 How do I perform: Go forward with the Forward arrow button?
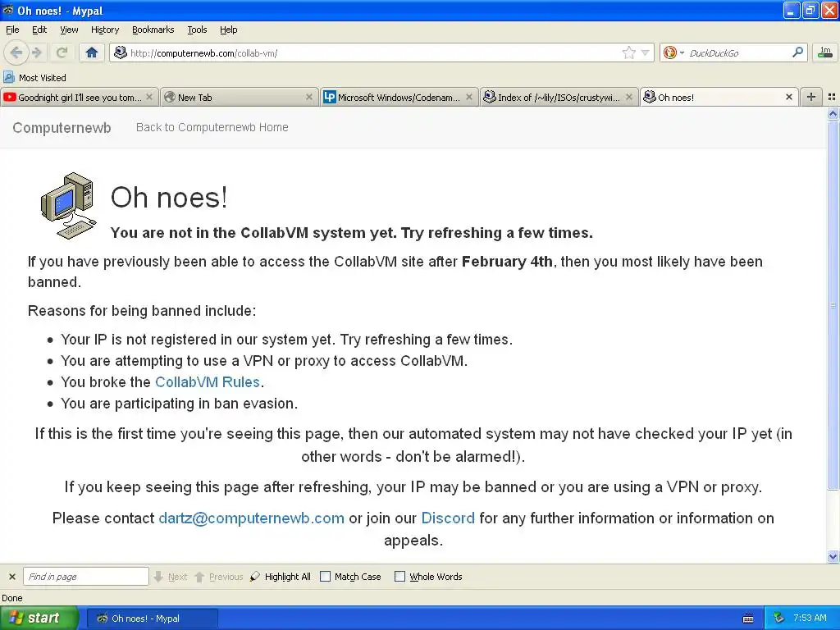pos(36,52)
